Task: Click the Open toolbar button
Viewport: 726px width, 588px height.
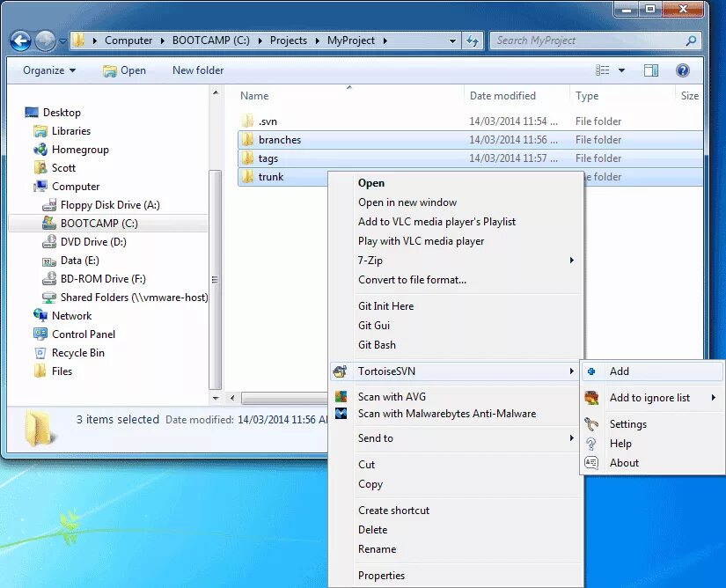Action: (131, 70)
